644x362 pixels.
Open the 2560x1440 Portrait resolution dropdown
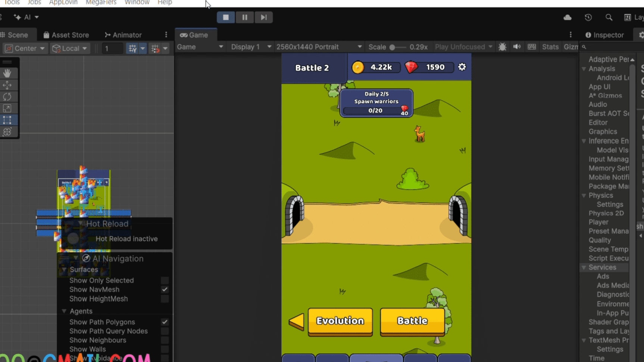pos(319,47)
